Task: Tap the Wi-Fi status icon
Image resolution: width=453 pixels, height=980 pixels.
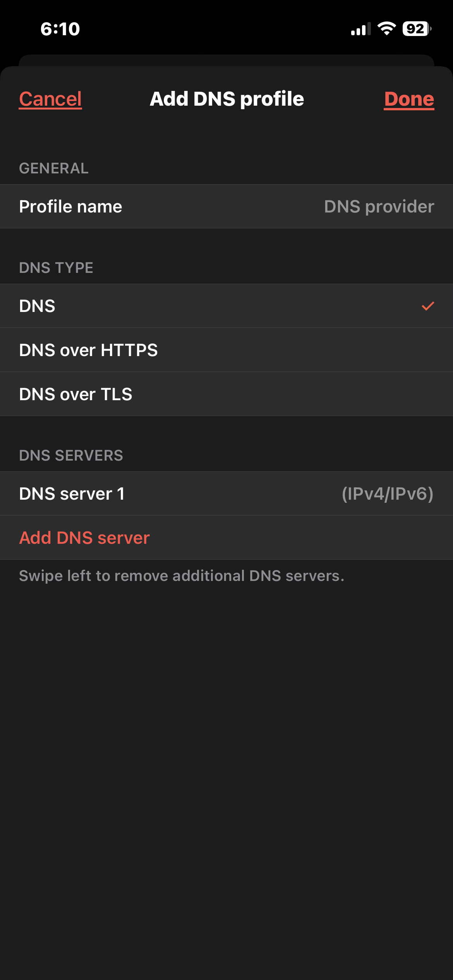Action: coord(386,29)
